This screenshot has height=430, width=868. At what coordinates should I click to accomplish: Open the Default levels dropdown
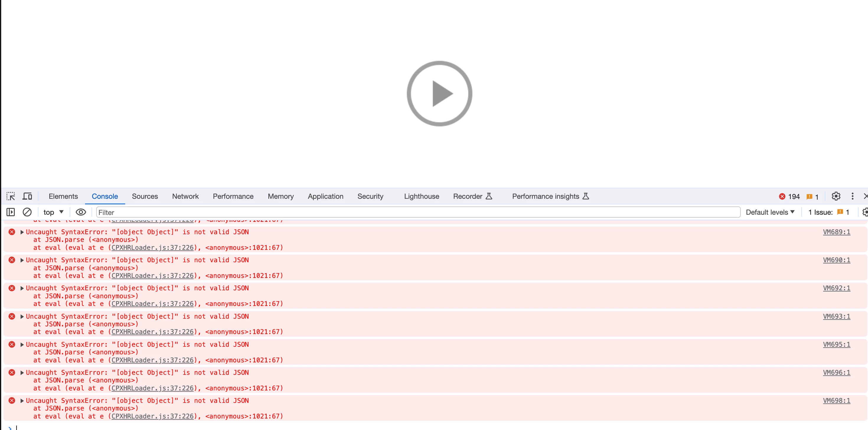pos(770,212)
